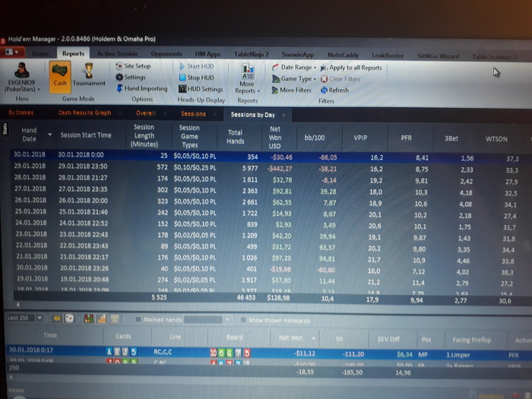Open SnowieApp tab
Image resolution: width=532 pixels, height=399 pixels.
coord(298,55)
